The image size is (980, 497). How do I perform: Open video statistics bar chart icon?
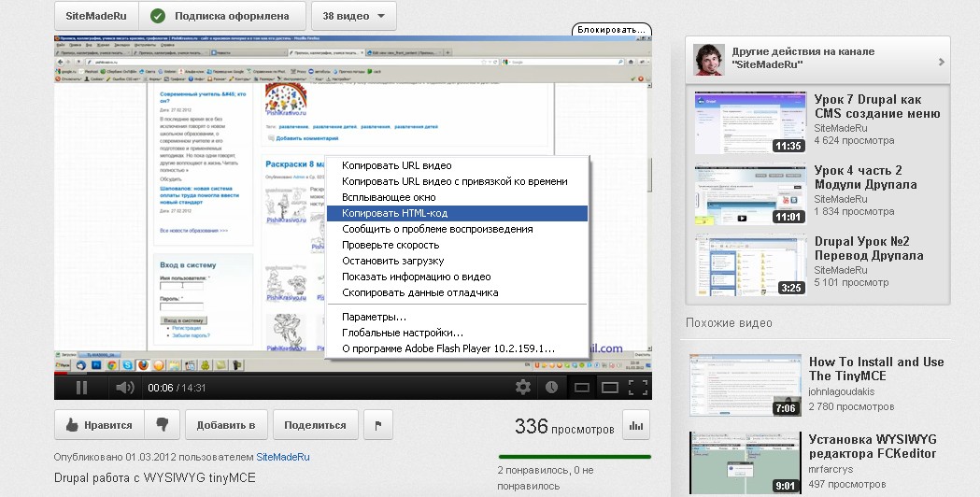pyautogui.click(x=636, y=425)
